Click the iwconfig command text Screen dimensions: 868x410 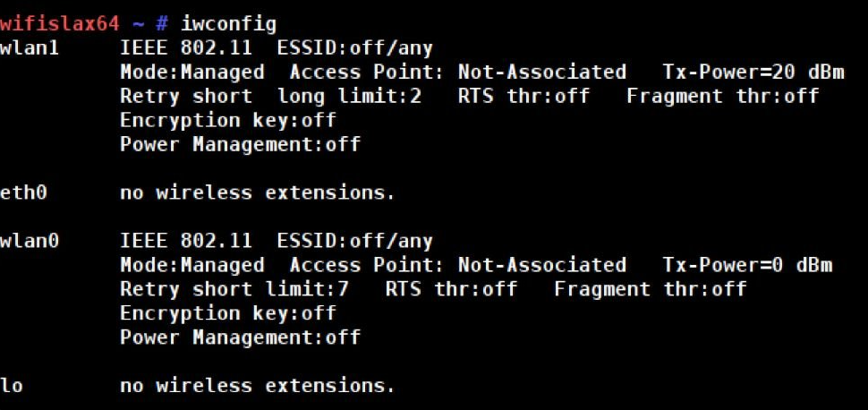click(x=217, y=24)
